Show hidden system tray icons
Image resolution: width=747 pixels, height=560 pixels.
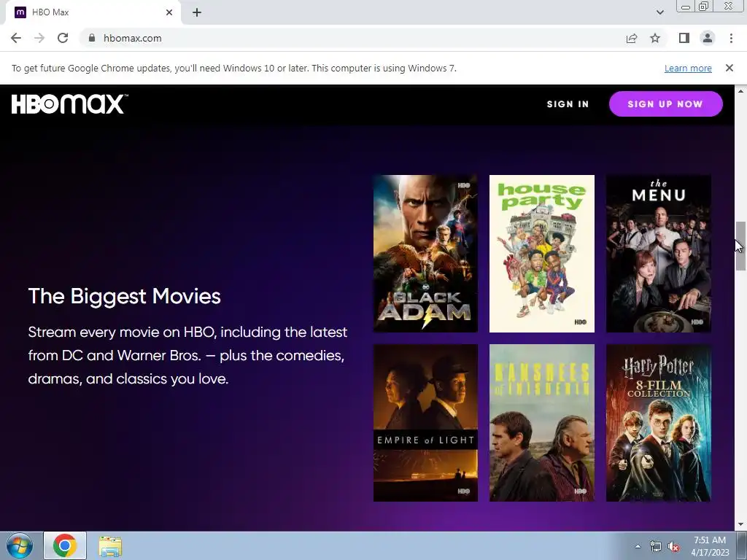click(x=638, y=546)
